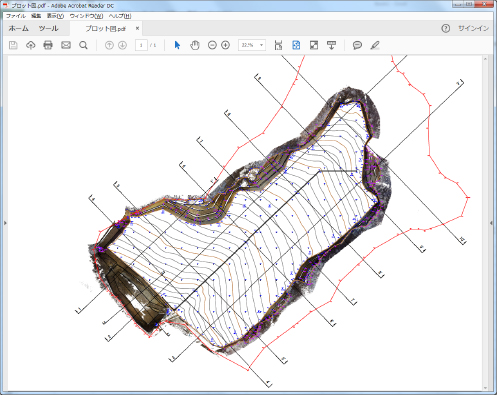Image resolution: width=497 pixels, height=395 pixels.
Task: Add a comment with speech bubble
Action: click(x=357, y=45)
